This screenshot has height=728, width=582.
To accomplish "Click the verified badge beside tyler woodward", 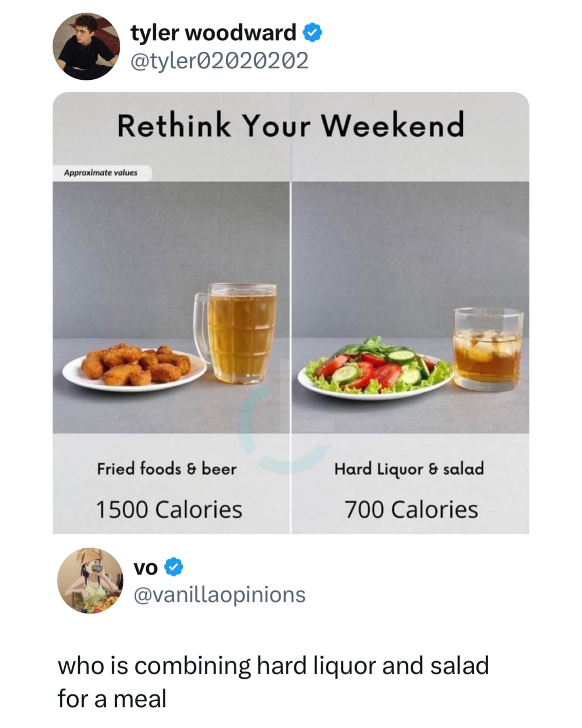I will tap(313, 33).
